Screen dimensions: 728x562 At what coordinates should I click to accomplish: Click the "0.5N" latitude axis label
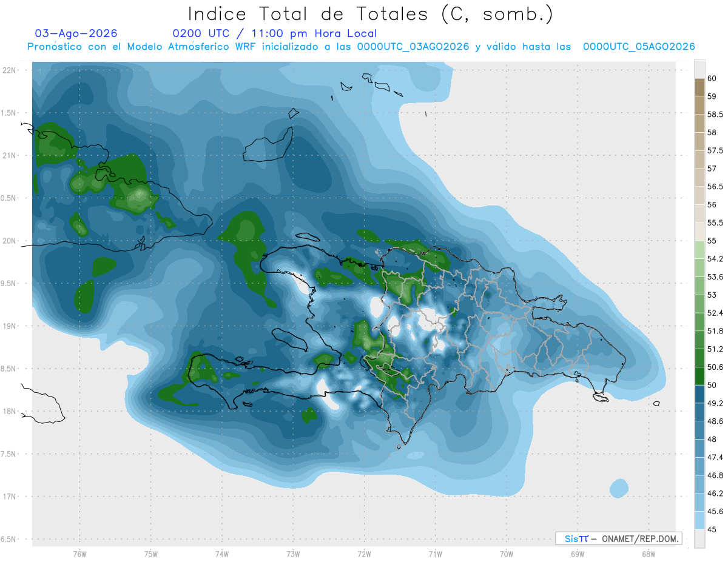coord(8,198)
